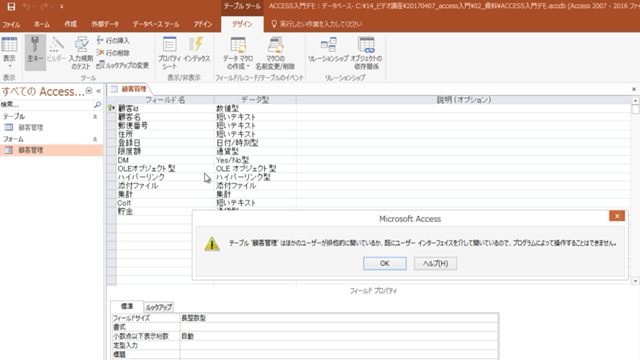Open the 顧客管理 form in navigation pane
The height and width of the screenshot is (360, 640).
click(51, 150)
